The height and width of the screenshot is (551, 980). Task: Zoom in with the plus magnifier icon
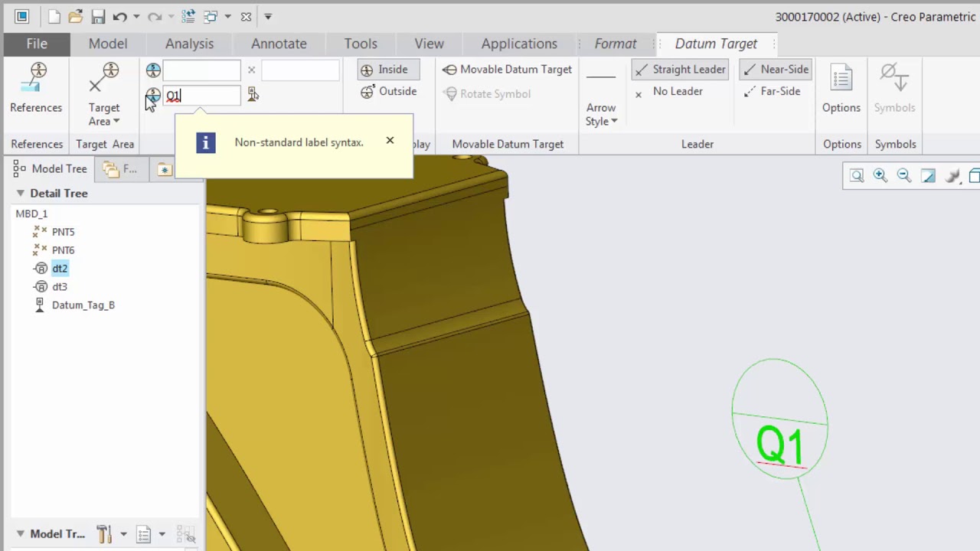coord(880,176)
